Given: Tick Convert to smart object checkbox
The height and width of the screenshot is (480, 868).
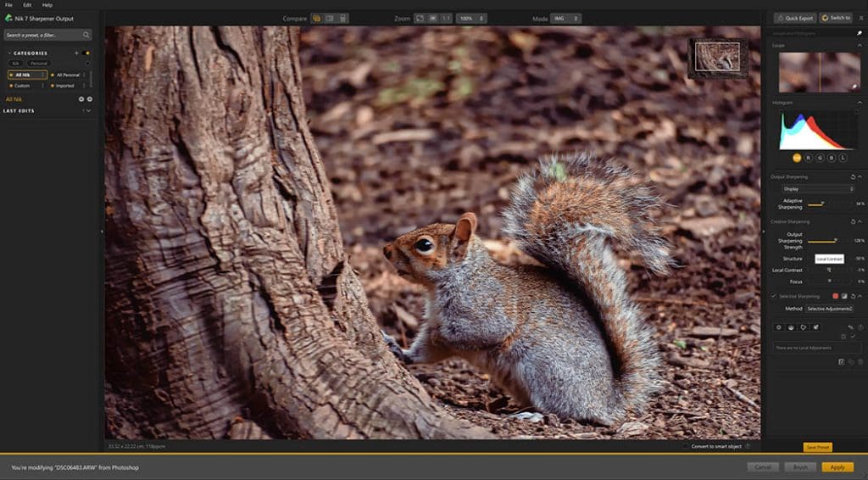Looking at the screenshot, I should (x=685, y=446).
